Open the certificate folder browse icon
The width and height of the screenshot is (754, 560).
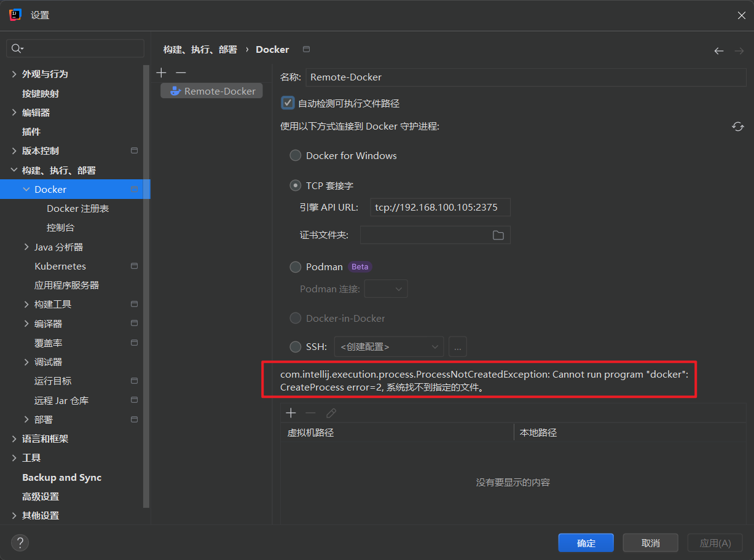498,235
